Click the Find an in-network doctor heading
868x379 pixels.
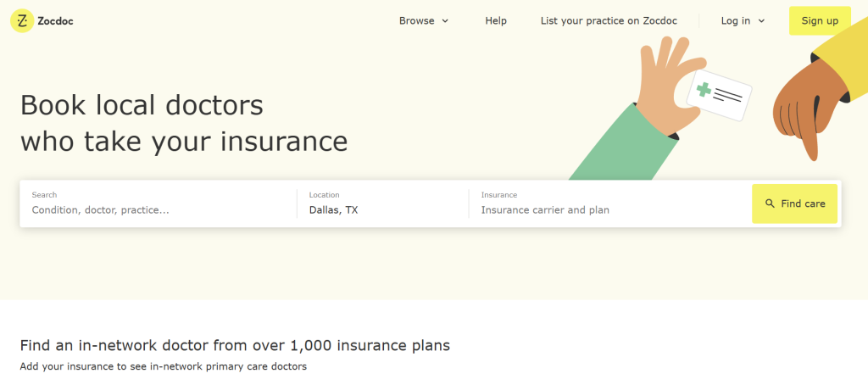point(235,345)
